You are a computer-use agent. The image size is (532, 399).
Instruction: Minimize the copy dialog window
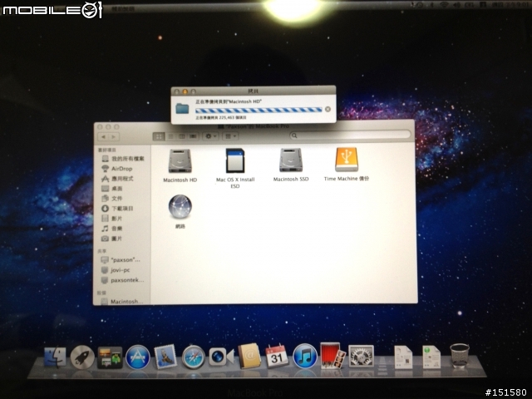[185, 91]
